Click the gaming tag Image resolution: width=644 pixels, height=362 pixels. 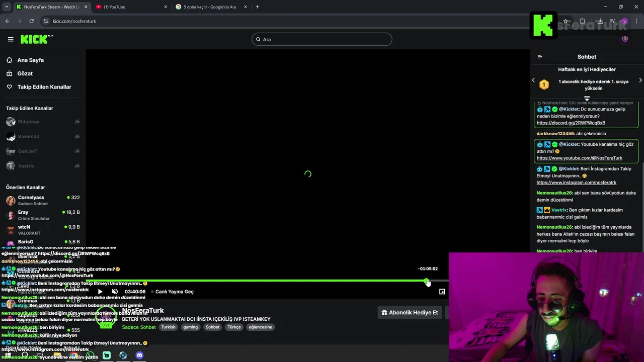(x=190, y=327)
